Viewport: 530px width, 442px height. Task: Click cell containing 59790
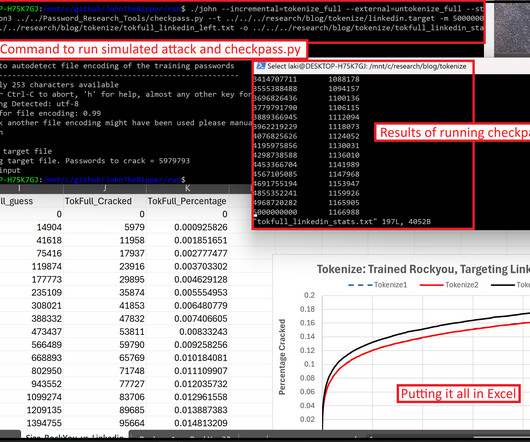tap(105, 345)
